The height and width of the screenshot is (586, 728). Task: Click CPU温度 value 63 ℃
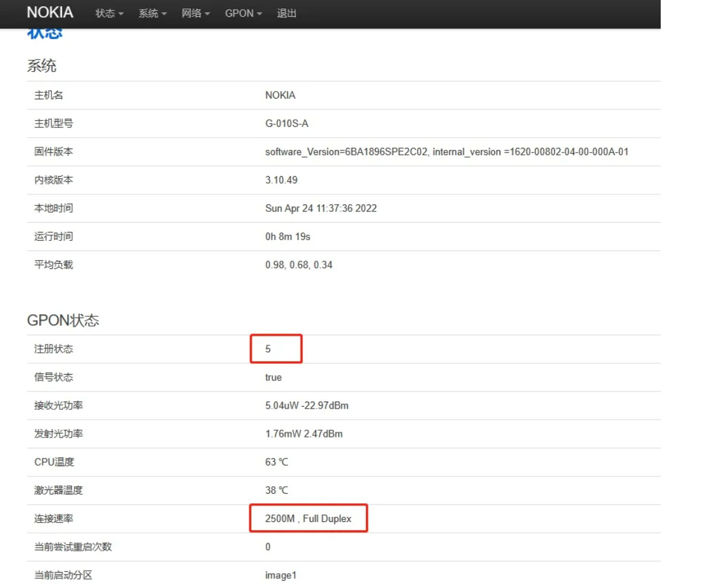[277, 462]
